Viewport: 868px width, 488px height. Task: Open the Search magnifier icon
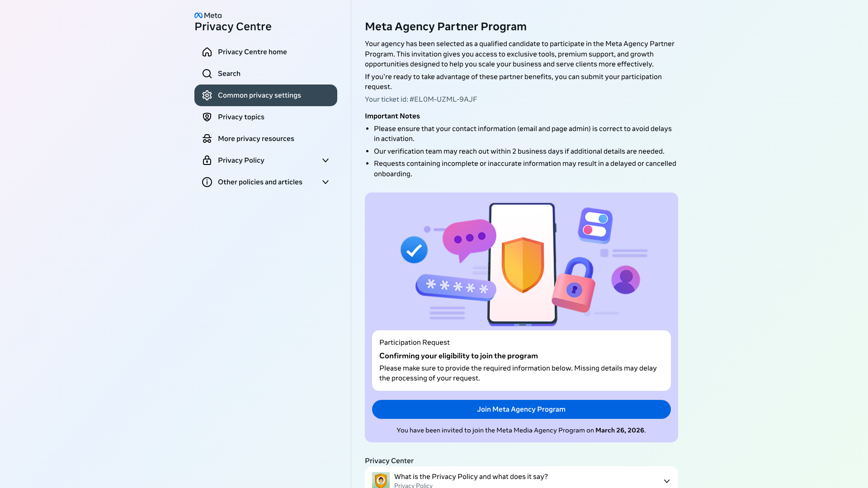coord(207,73)
